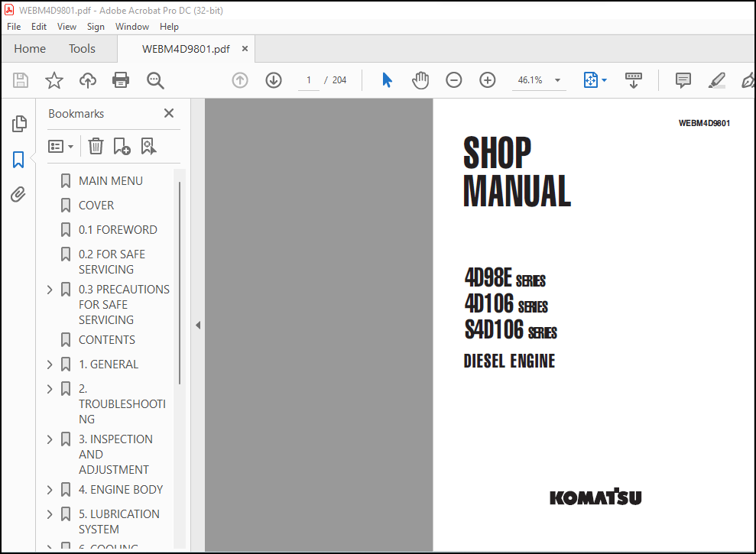Expand the 4. ENGINE BODY bookmark
Image resolution: width=756 pixels, height=554 pixels.
click(50, 490)
